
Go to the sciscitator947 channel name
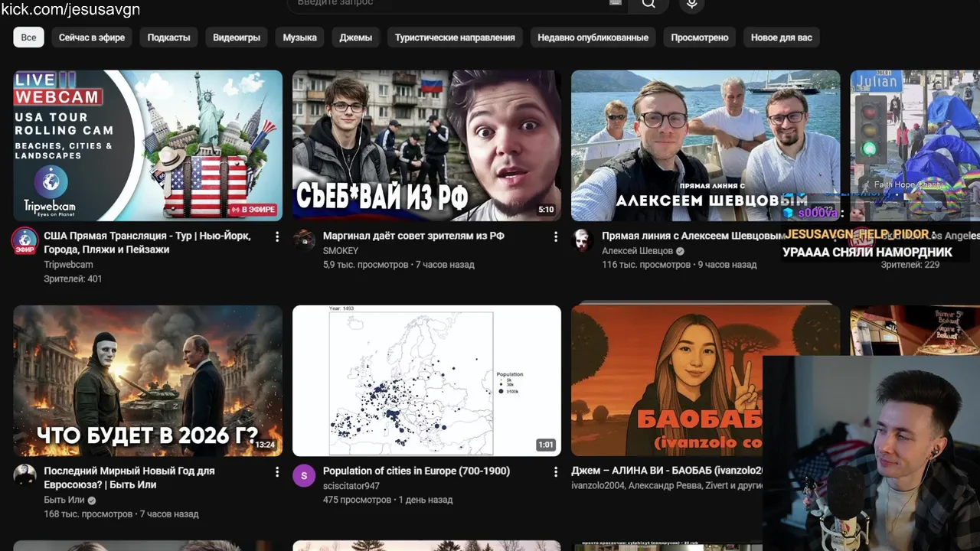(351, 486)
